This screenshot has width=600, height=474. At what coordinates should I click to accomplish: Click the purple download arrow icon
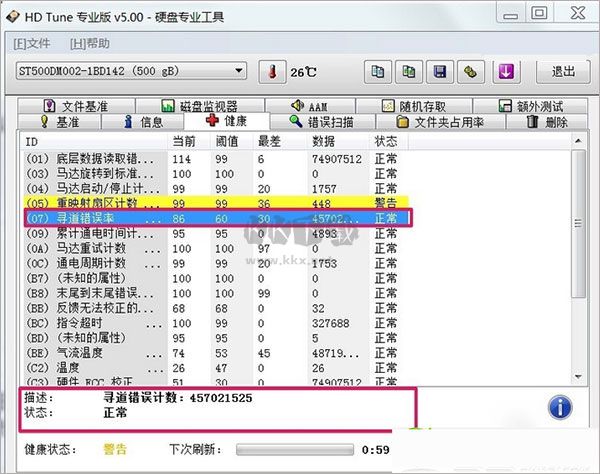[506, 72]
